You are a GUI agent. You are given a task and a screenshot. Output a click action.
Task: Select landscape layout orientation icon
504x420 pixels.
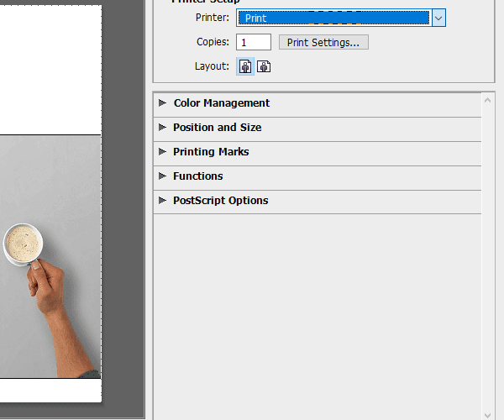264,66
